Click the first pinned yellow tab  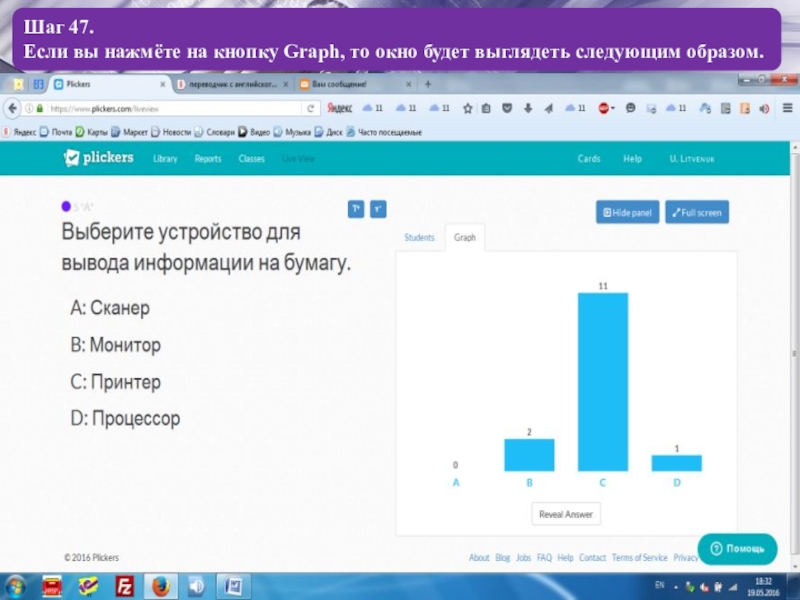click(18, 84)
